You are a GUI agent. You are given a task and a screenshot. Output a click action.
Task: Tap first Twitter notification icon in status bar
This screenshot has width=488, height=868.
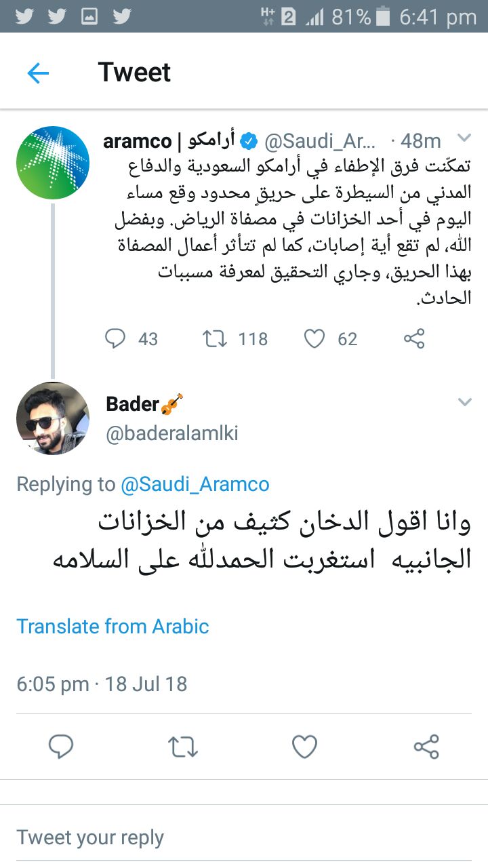coord(24,16)
